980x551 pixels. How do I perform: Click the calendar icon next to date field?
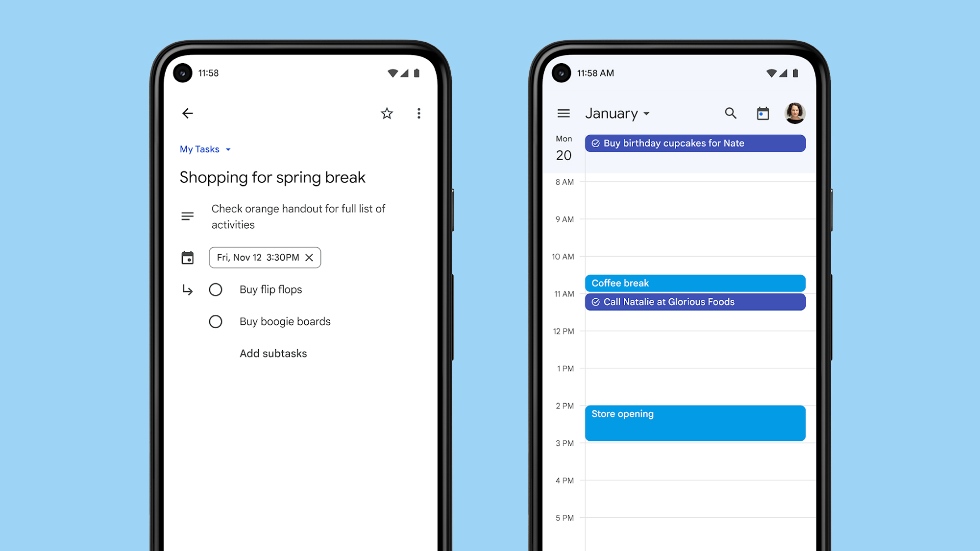click(187, 257)
